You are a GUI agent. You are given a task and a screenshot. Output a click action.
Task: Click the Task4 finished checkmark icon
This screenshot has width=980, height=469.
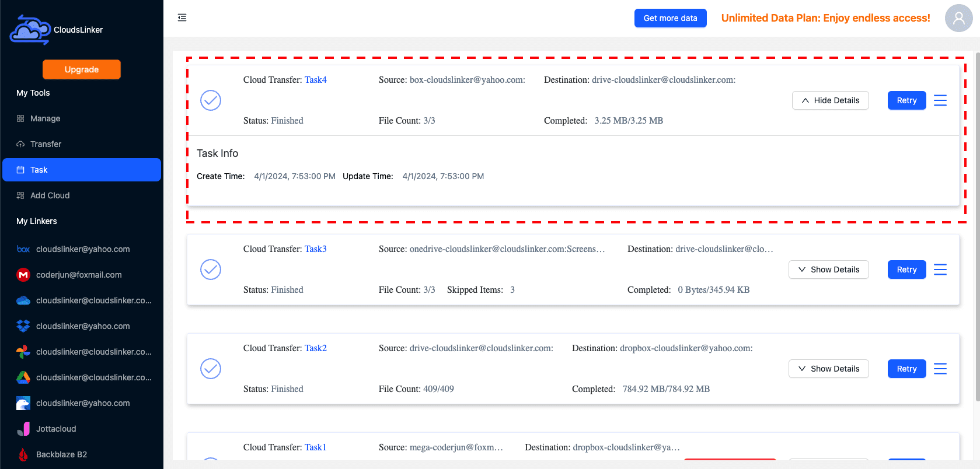211,100
